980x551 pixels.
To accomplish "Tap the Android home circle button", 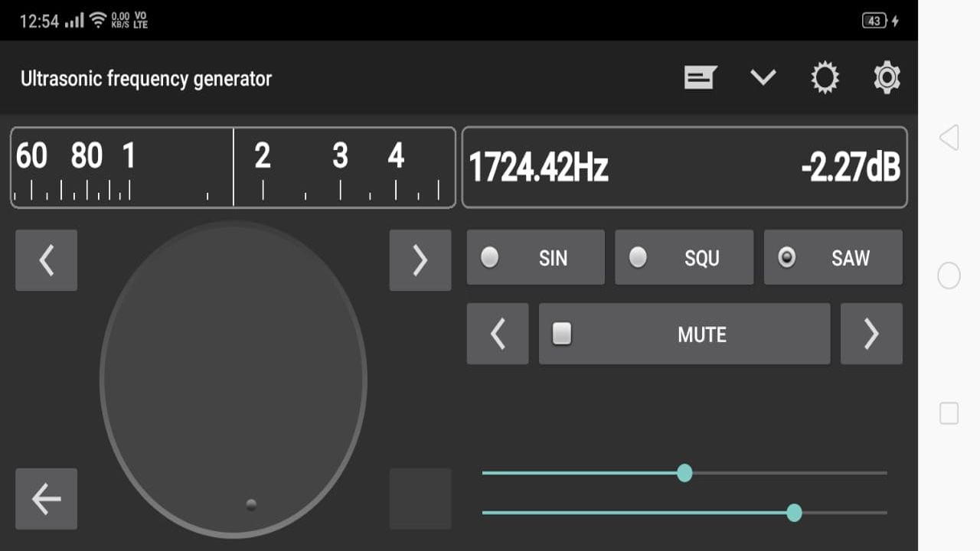I will [949, 275].
